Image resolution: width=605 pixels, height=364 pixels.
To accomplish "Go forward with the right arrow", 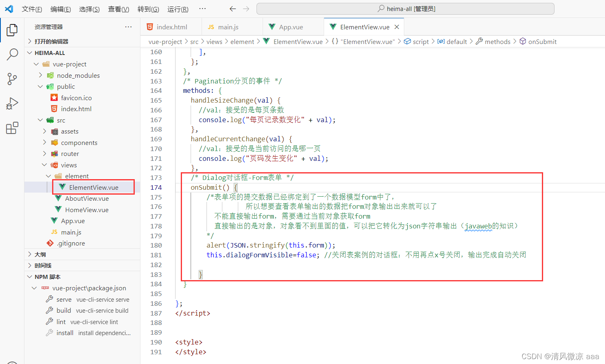I will click(x=246, y=9).
